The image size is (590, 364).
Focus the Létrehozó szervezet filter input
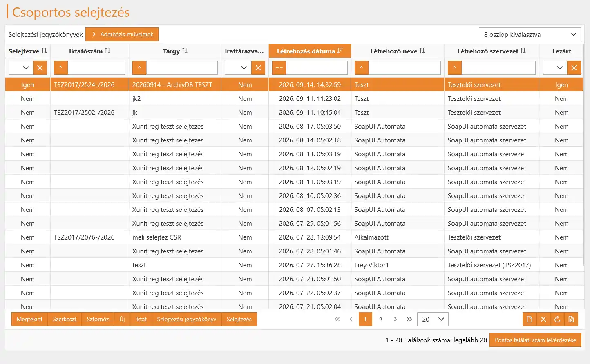[x=498, y=68]
